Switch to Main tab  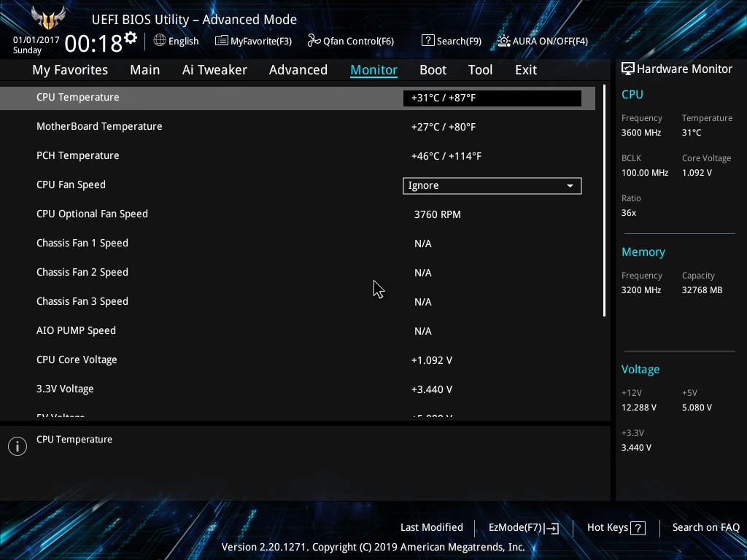tap(145, 70)
